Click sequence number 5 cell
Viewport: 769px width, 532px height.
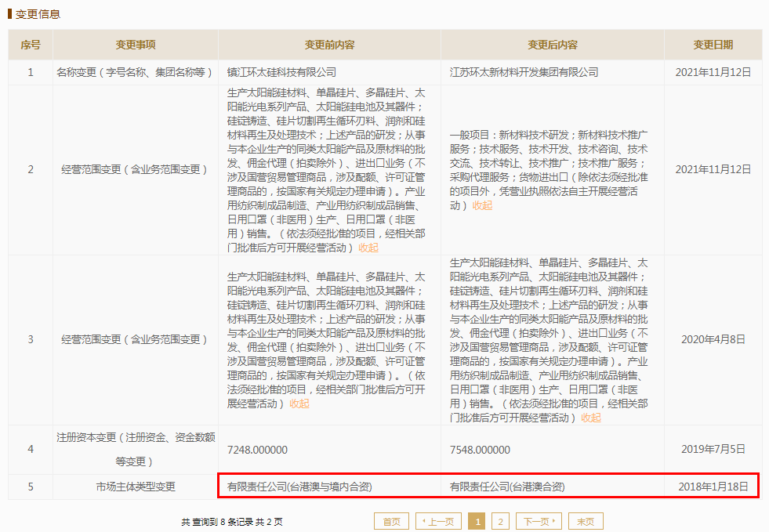(x=31, y=487)
